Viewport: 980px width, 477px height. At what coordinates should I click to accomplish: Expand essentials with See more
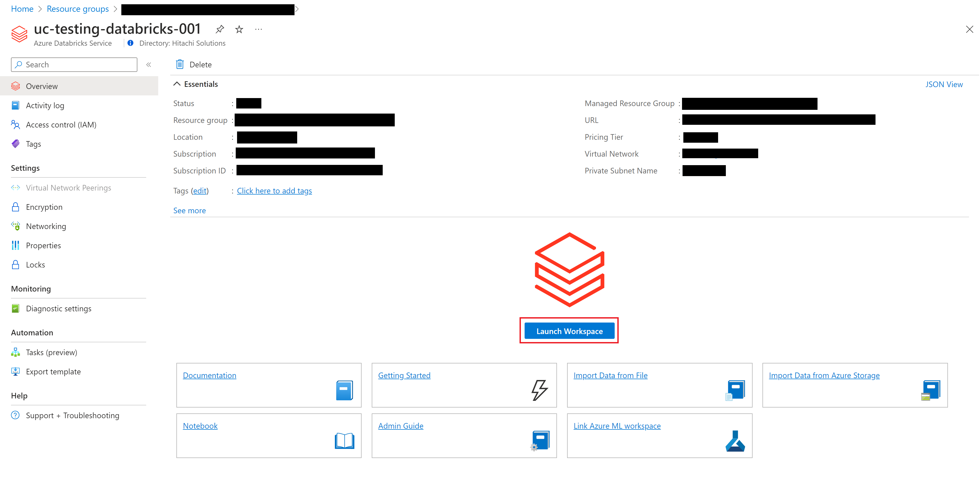pyautogui.click(x=189, y=210)
